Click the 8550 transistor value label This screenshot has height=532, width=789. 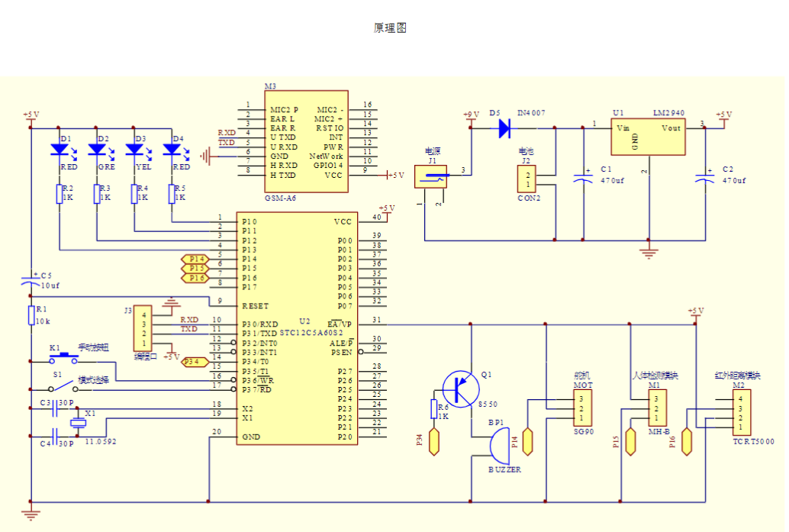click(x=488, y=405)
